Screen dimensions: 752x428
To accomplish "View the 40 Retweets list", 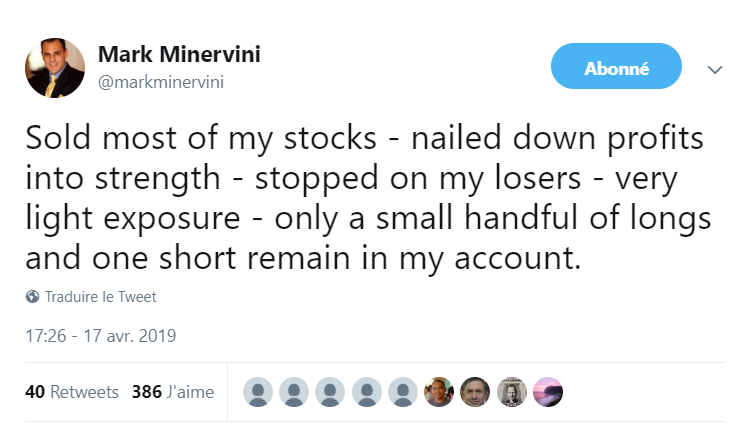I will 71,392.
